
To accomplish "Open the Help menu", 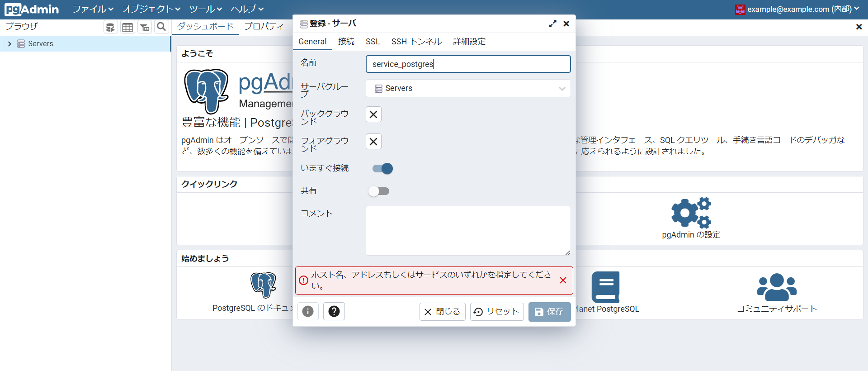I will pos(247,9).
